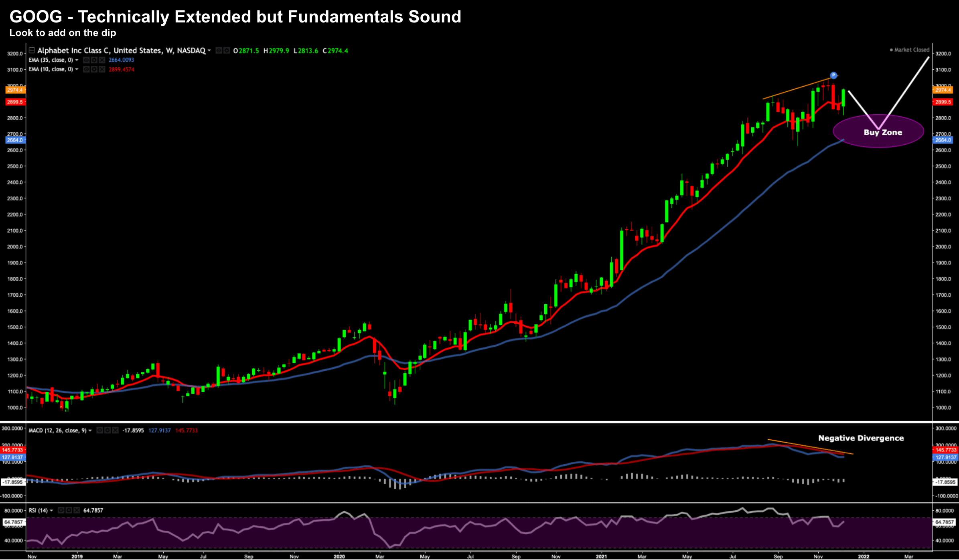Click the 2022 label on the time axis
Image resolution: width=959 pixels, height=560 pixels.
tap(864, 556)
